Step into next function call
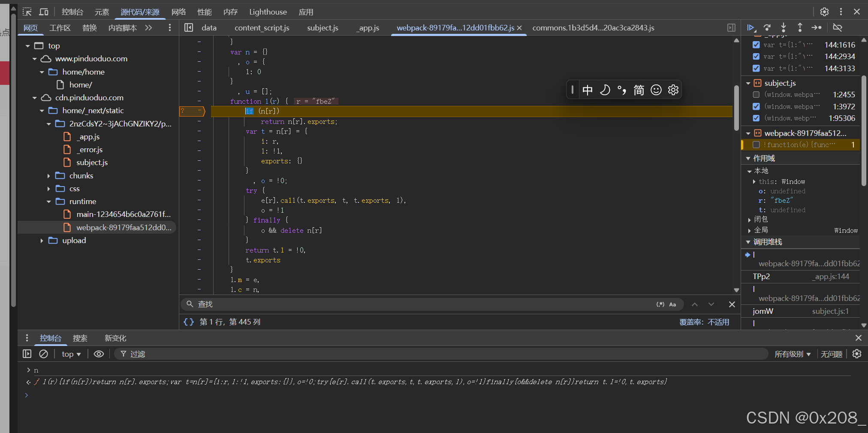This screenshot has width=868, height=433. pyautogui.click(x=784, y=28)
